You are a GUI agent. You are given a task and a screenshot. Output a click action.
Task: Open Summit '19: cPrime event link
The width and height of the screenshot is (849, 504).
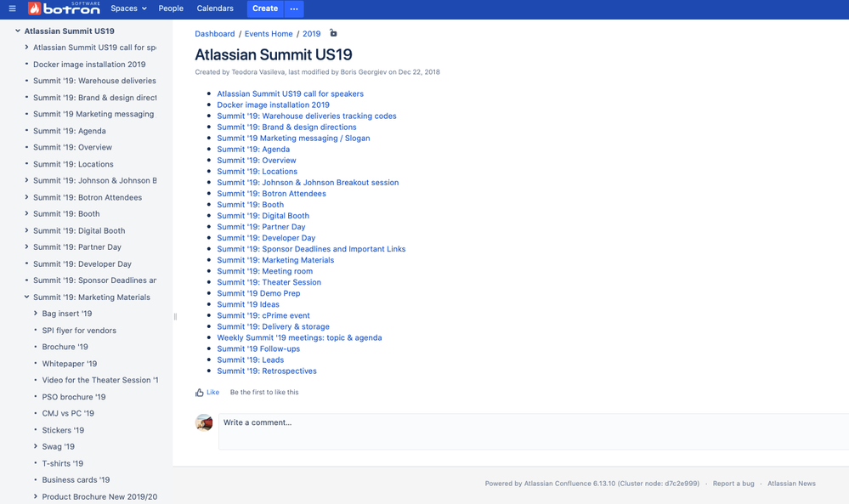263,315
